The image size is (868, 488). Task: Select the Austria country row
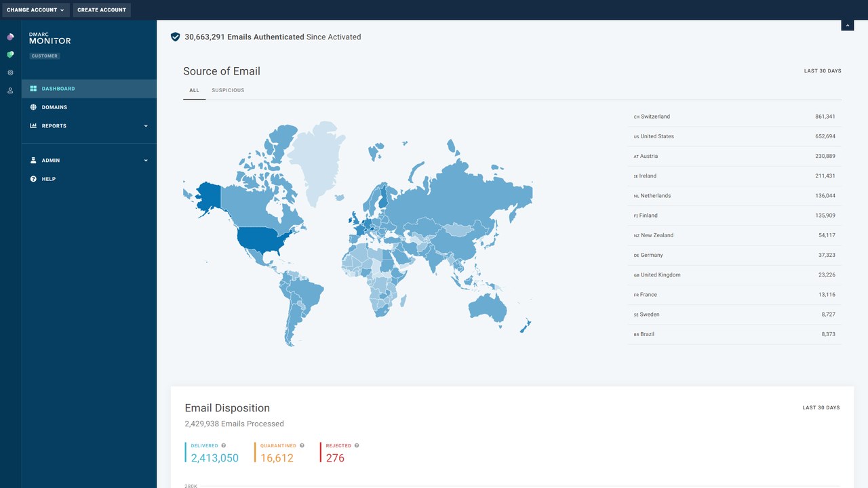coord(734,156)
